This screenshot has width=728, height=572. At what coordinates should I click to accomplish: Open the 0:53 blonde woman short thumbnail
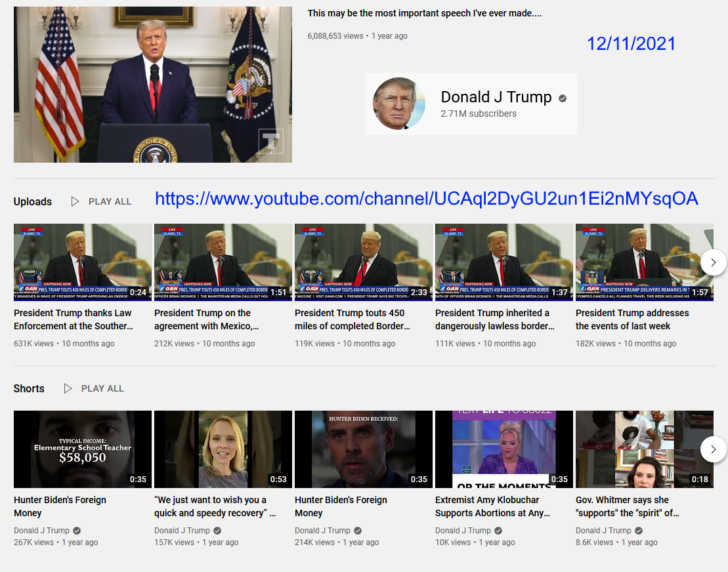(x=223, y=449)
